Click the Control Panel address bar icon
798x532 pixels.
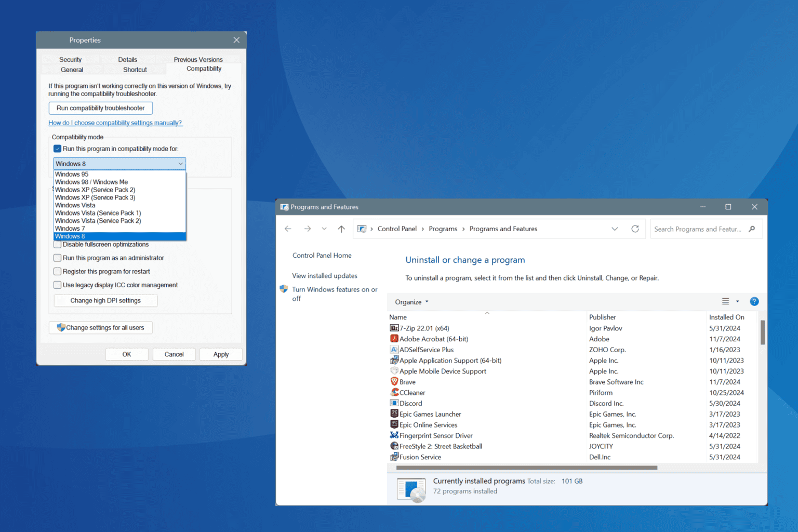(x=362, y=229)
